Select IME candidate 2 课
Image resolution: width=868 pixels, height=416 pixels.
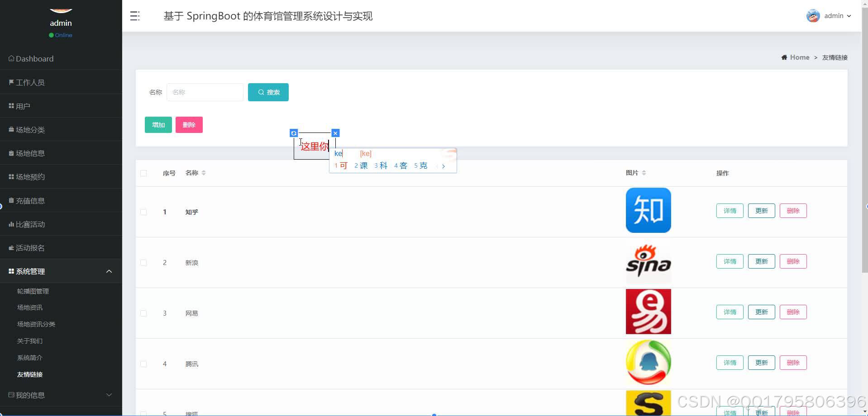coord(361,166)
